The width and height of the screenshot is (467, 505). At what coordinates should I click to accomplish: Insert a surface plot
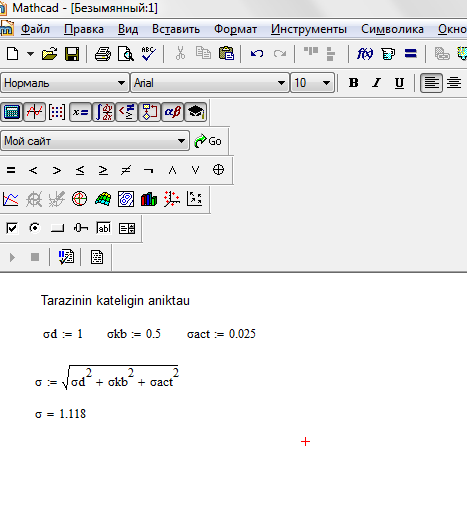(103, 199)
